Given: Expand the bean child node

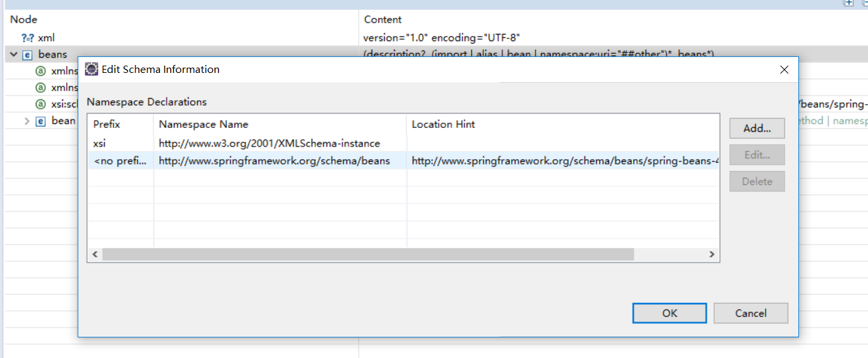Looking at the screenshot, I should (27, 121).
